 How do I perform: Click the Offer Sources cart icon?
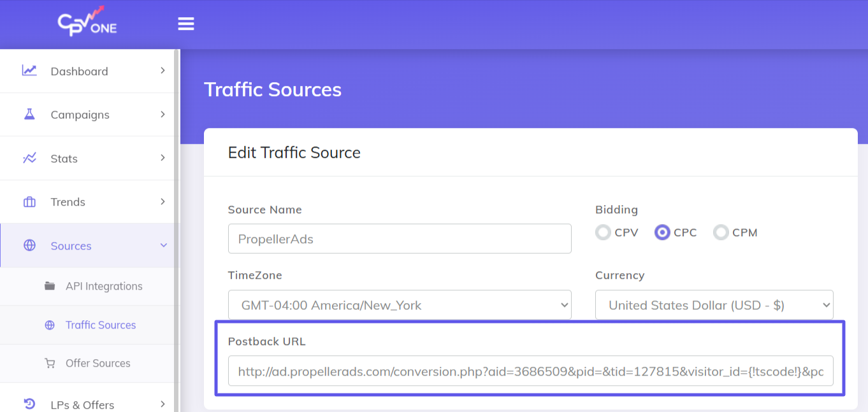pos(50,364)
